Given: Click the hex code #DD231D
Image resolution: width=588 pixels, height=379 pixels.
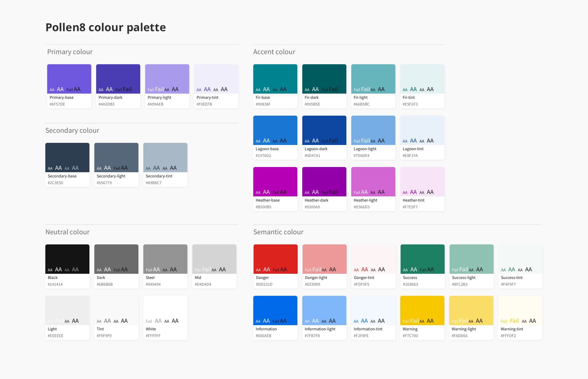Looking at the screenshot, I should (x=265, y=284).
